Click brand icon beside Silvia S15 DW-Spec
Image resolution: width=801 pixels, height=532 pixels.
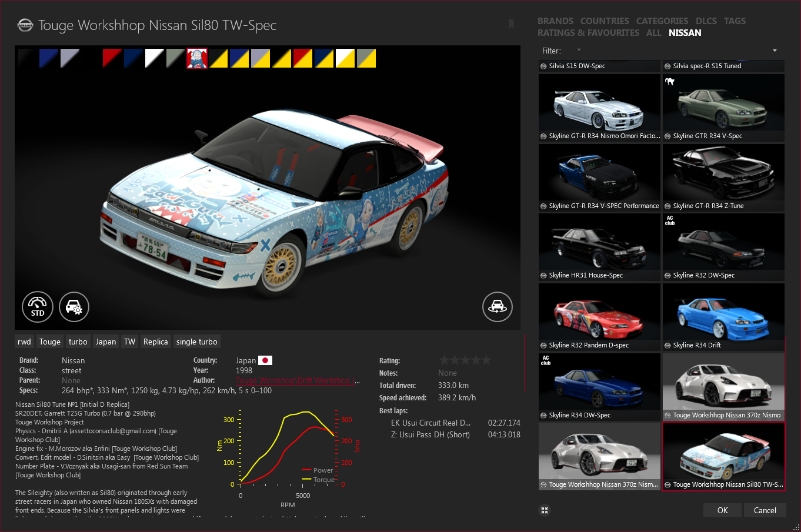(543, 66)
